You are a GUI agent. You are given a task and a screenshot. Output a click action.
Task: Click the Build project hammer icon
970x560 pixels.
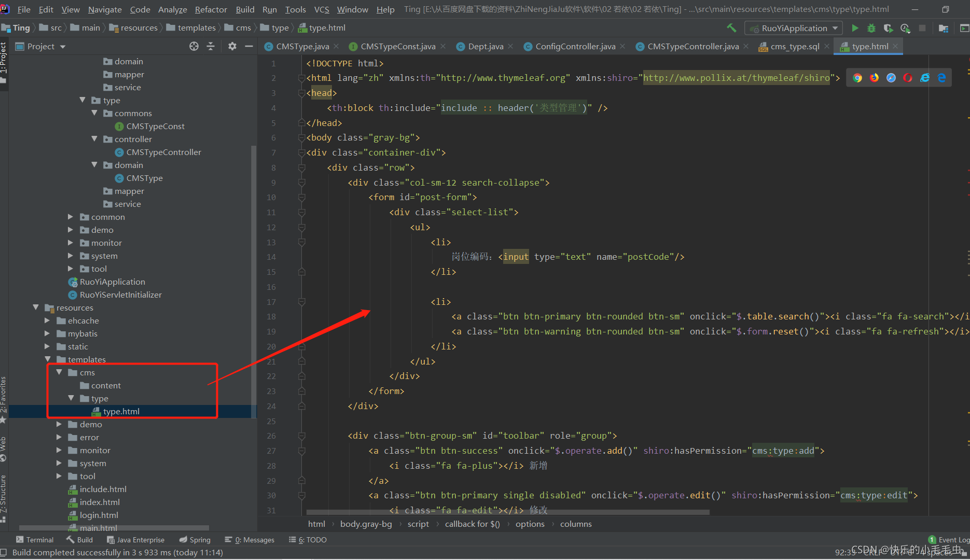pos(731,28)
